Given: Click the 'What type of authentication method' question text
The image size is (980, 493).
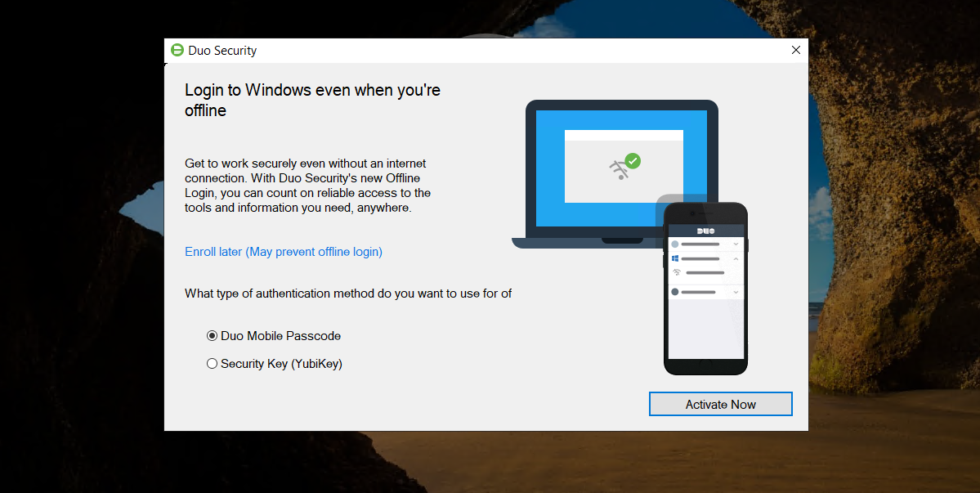Looking at the screenshot, I should coord(348,293).
